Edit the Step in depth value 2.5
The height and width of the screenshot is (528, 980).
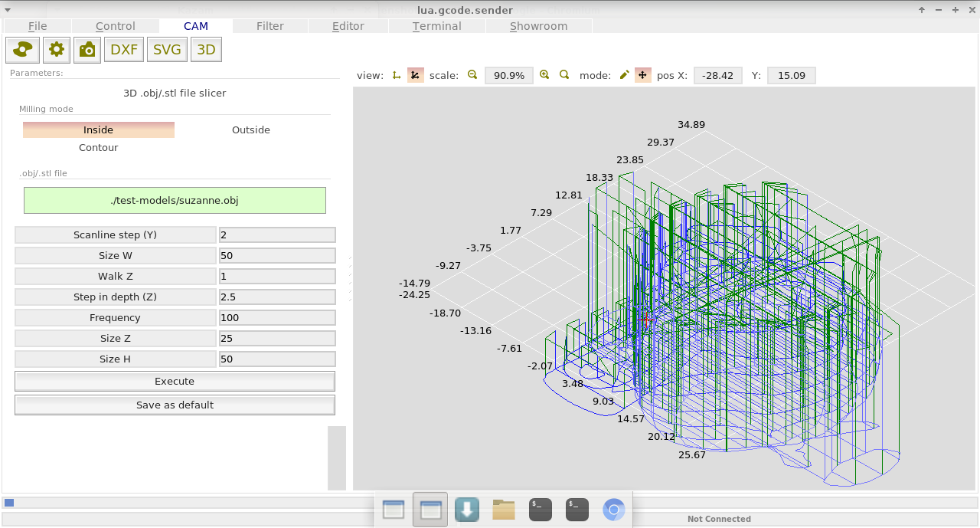(277, 297)
